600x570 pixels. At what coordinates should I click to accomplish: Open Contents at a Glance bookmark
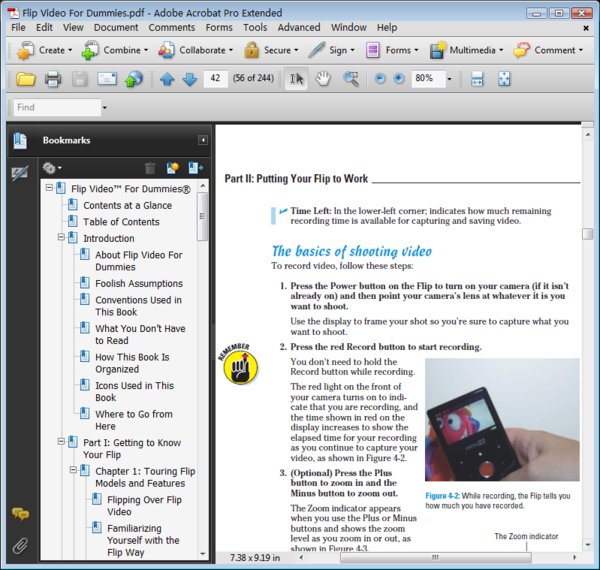coord(127,205)
